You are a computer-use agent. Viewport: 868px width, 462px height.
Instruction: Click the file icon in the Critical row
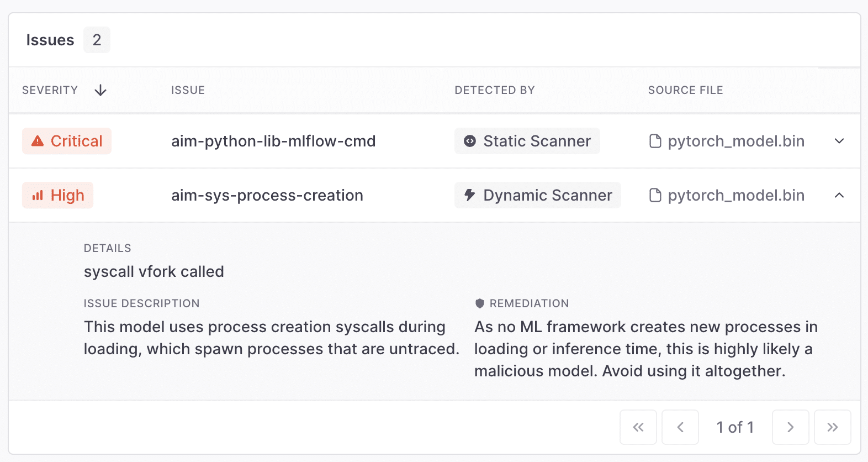(x=655, y=141)
